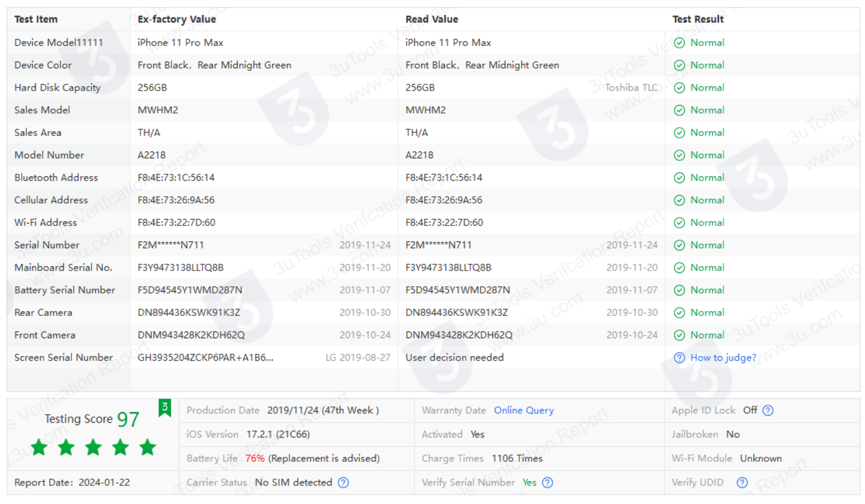Click the help icon beside Verify UDID
The height and width of the screenshot is (504, 865).
742,482
